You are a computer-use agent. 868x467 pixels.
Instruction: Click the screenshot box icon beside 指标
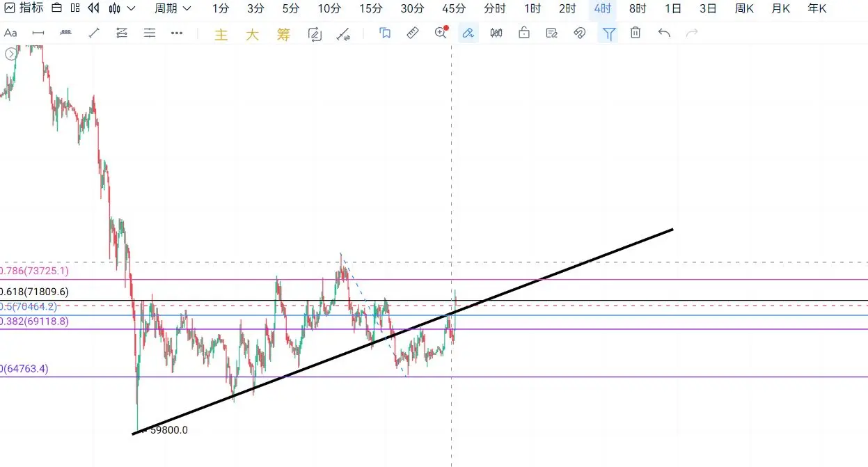pos(57,8)
